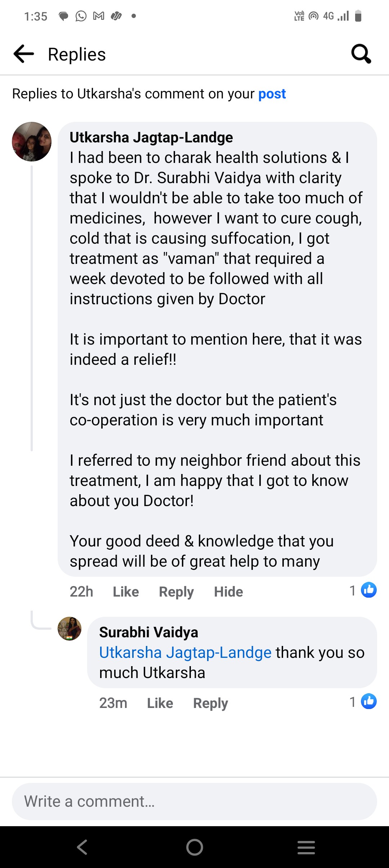Reply to Utkarsha's comment
The image size is (389, 868).
pos(176,592)
